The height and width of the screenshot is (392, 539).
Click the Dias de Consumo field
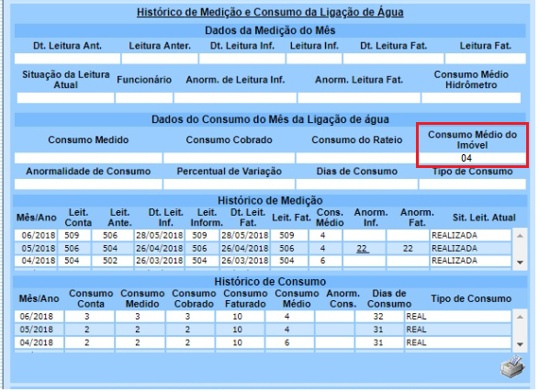(356, 185)
